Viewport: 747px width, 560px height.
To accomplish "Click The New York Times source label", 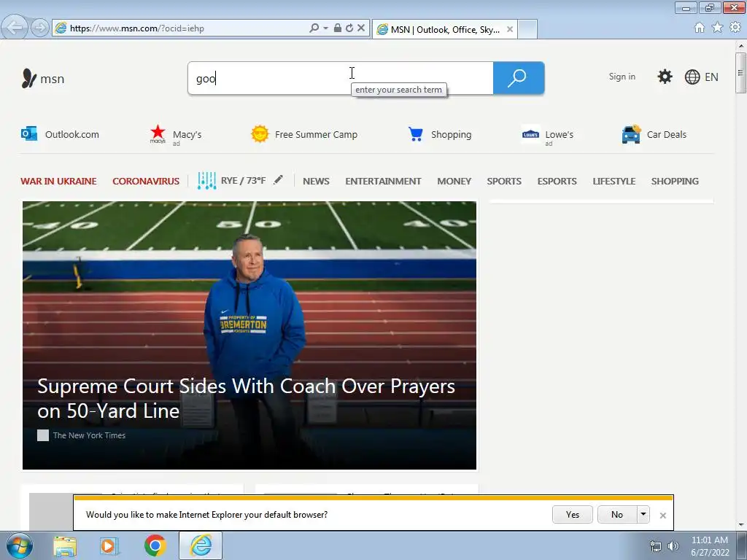I will (89, 435).
